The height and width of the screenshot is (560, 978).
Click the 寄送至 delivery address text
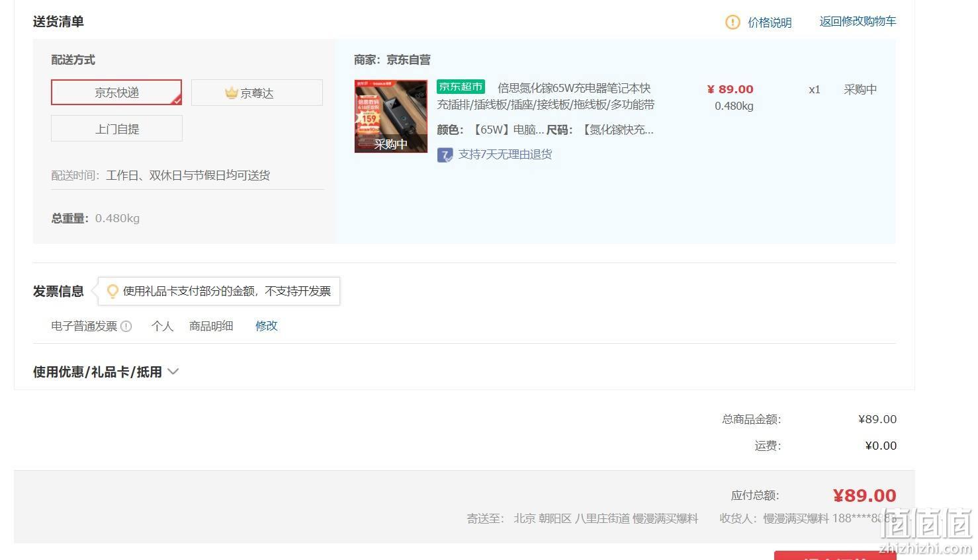coord(582,518)
